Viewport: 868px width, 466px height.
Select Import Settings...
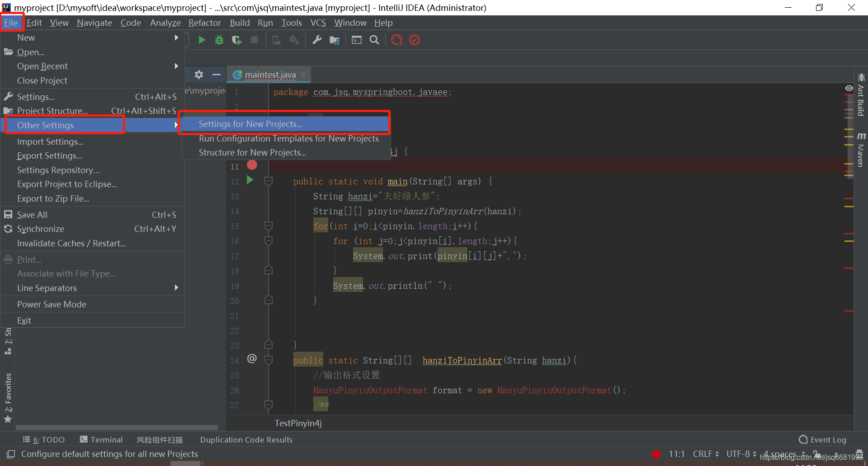point(93,141)
